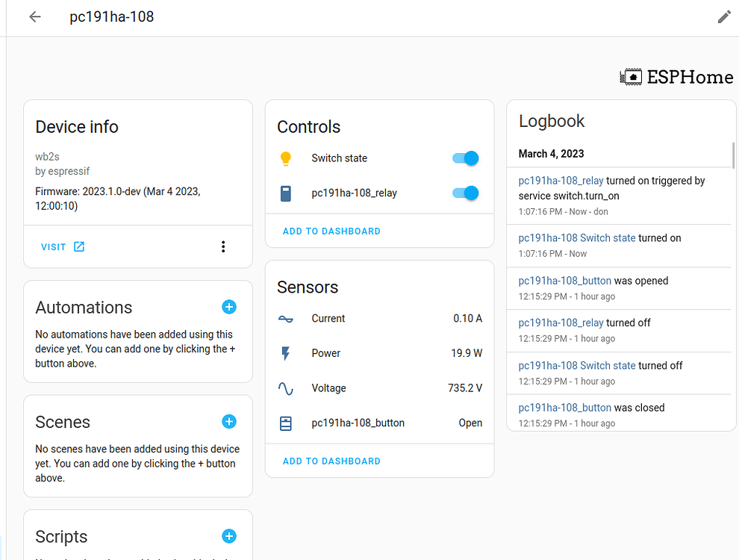Add a new script with the plus icon
The height and width of the screenshot is (560, 739).
(229, 536)
